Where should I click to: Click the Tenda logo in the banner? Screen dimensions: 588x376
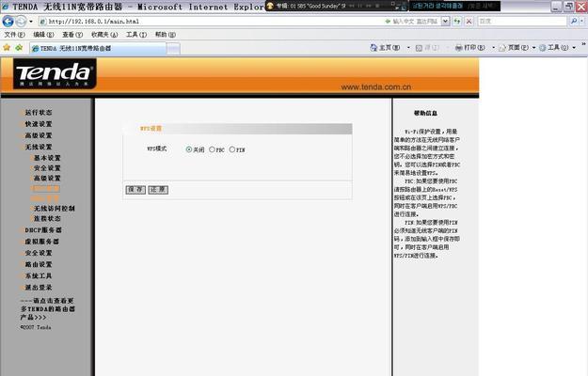point(55,73)
